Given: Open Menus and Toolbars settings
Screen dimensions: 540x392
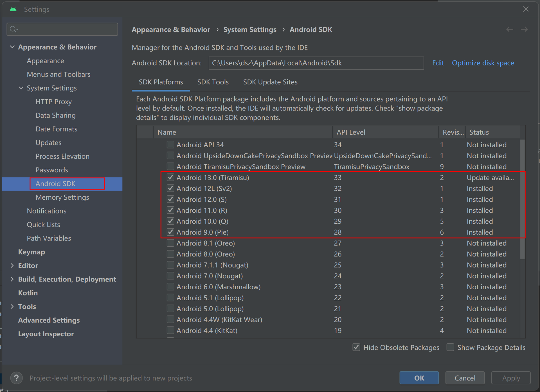Looking at the screenshot, I should click(59, 74).
